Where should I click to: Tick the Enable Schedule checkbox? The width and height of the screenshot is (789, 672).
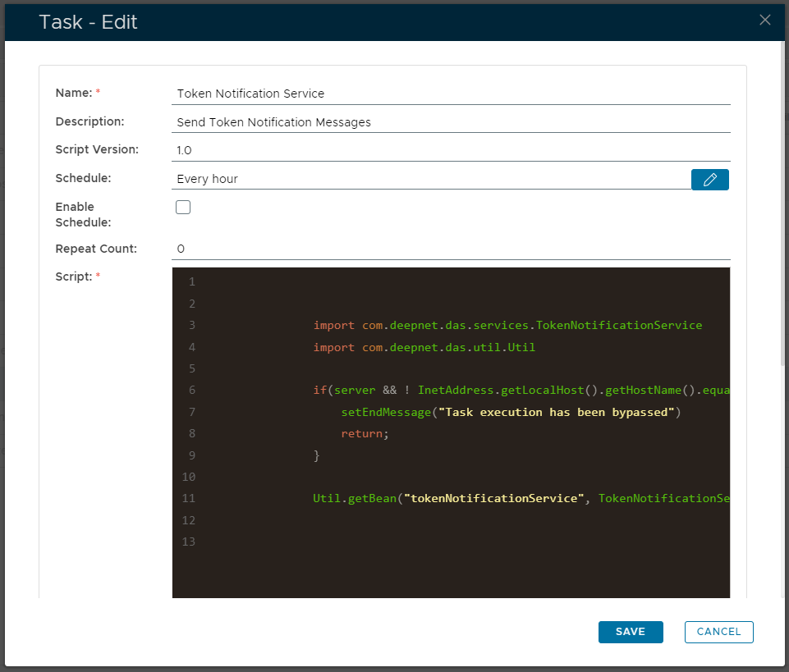click(x=183, y=208)
